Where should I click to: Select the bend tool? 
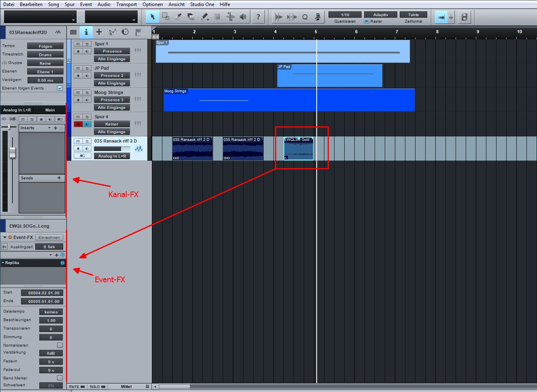(230, 17)
